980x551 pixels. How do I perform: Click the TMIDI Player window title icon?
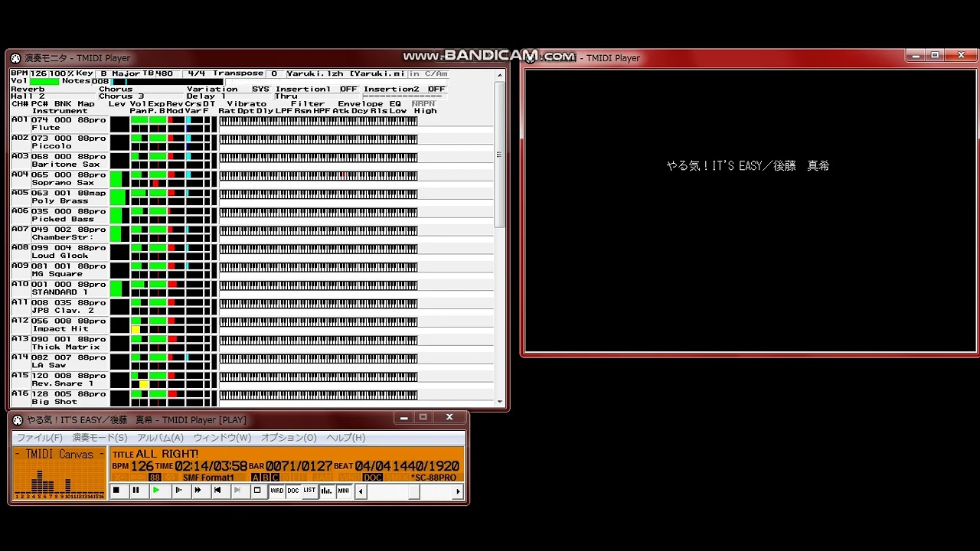(x=18, y=419)
